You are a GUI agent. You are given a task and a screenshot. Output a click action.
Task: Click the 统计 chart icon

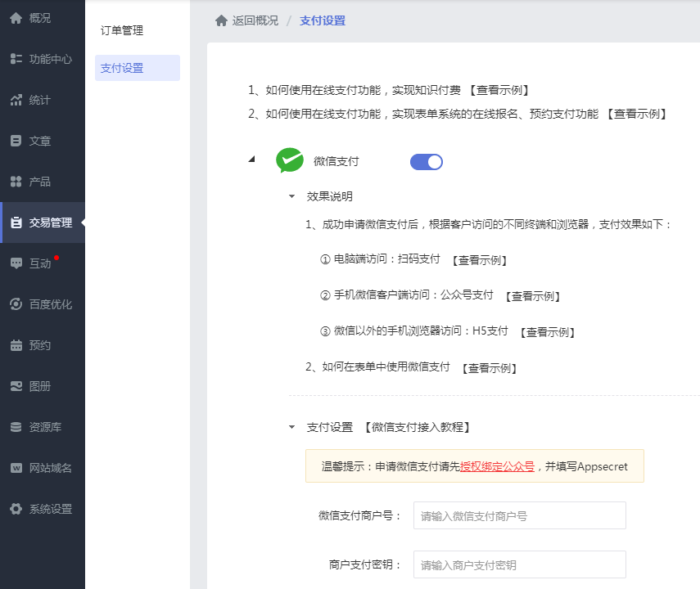[x=16, y=100]
